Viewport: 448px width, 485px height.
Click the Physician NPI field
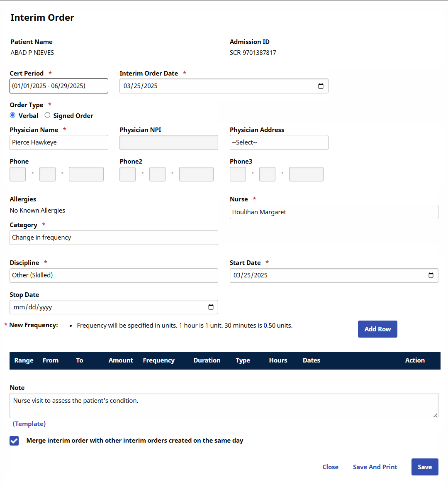[x=168, y=142]
